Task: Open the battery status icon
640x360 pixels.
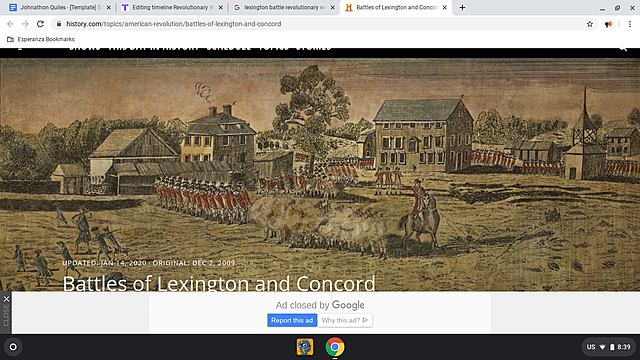Action: [612, 347]
